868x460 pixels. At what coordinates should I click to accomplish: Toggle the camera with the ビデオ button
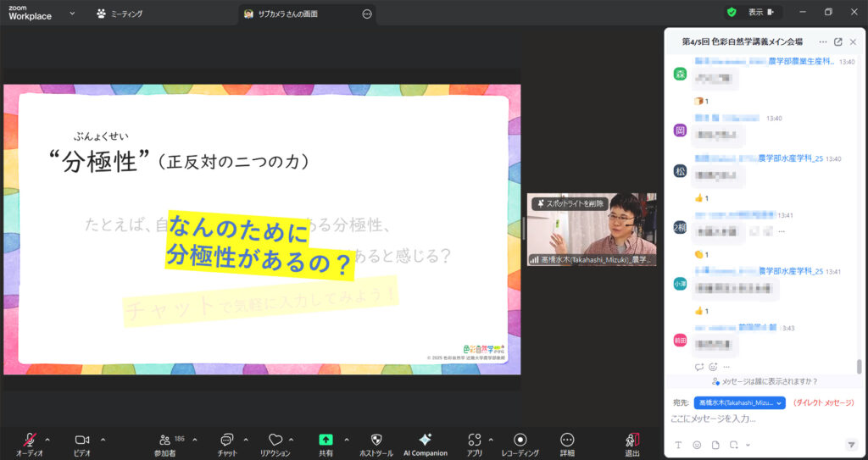(x=82, y=441)
